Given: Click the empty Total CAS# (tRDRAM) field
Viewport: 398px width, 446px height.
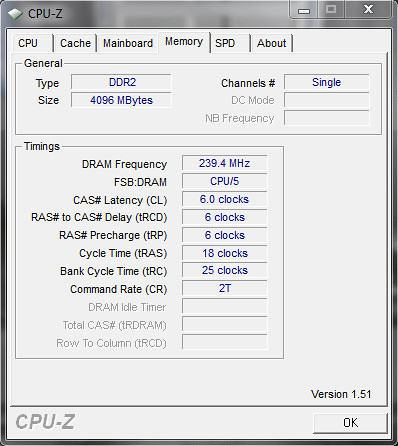Looking at the screenshot, I should (225, 324).
